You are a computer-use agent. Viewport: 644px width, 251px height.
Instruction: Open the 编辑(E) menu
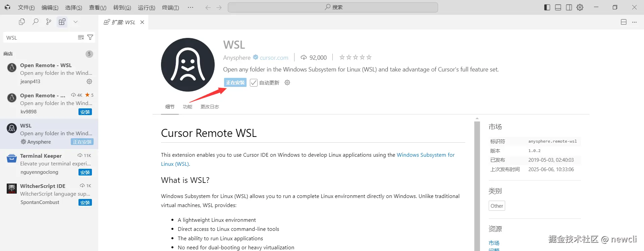tap(50, 7)
